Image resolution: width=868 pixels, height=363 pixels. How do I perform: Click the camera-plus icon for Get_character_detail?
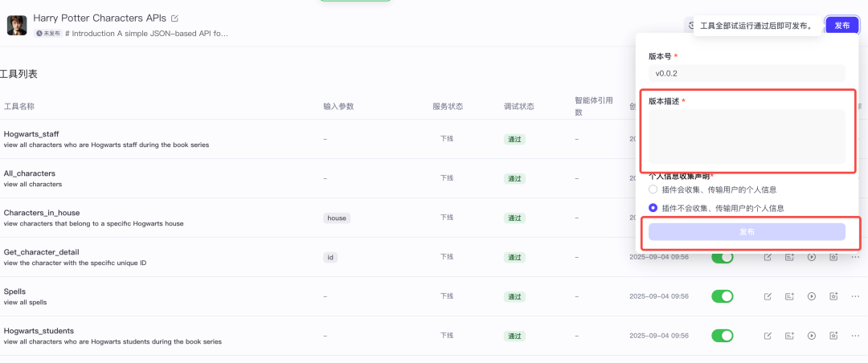(833, 257)
